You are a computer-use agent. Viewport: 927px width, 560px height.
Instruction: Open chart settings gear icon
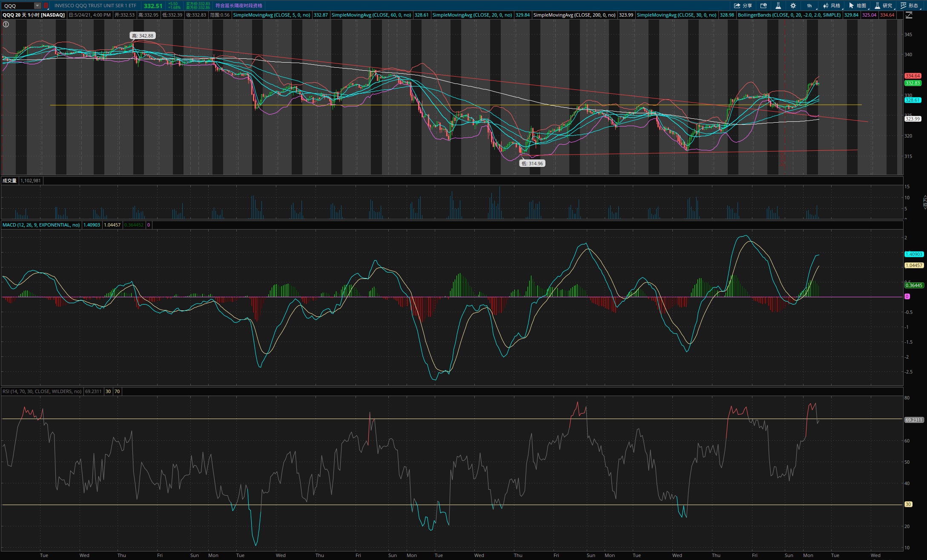(793, 6)
